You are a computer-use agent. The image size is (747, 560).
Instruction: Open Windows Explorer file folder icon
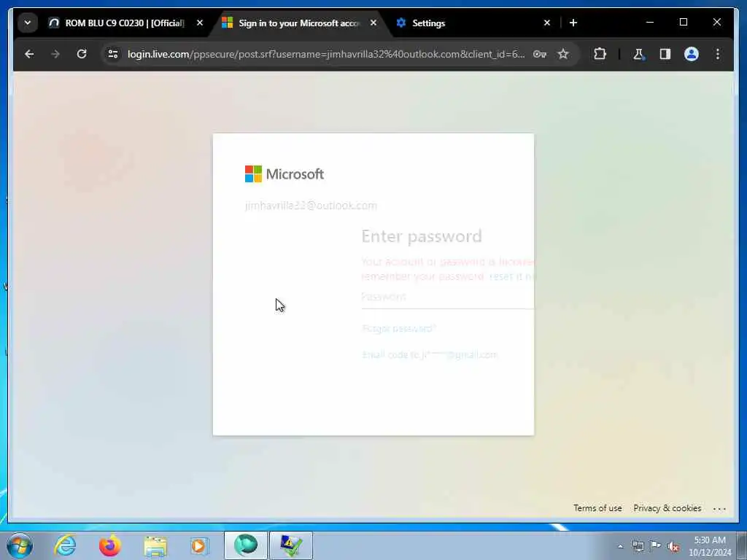[155, 545]
